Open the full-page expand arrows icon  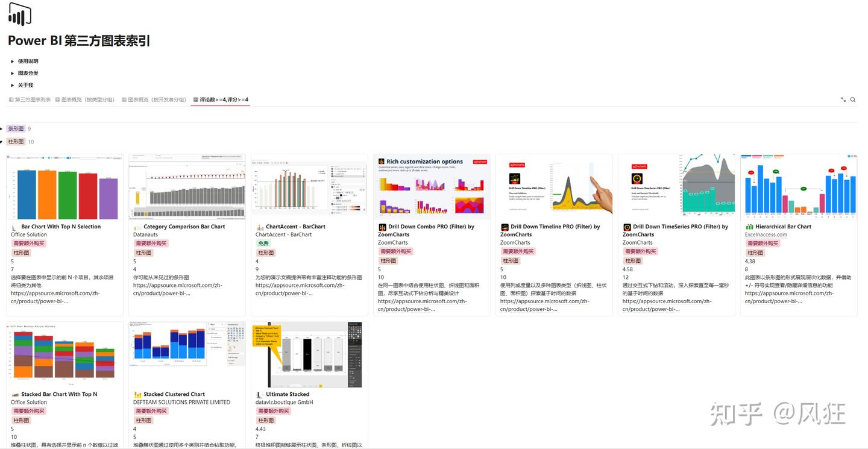coord(843,99)
